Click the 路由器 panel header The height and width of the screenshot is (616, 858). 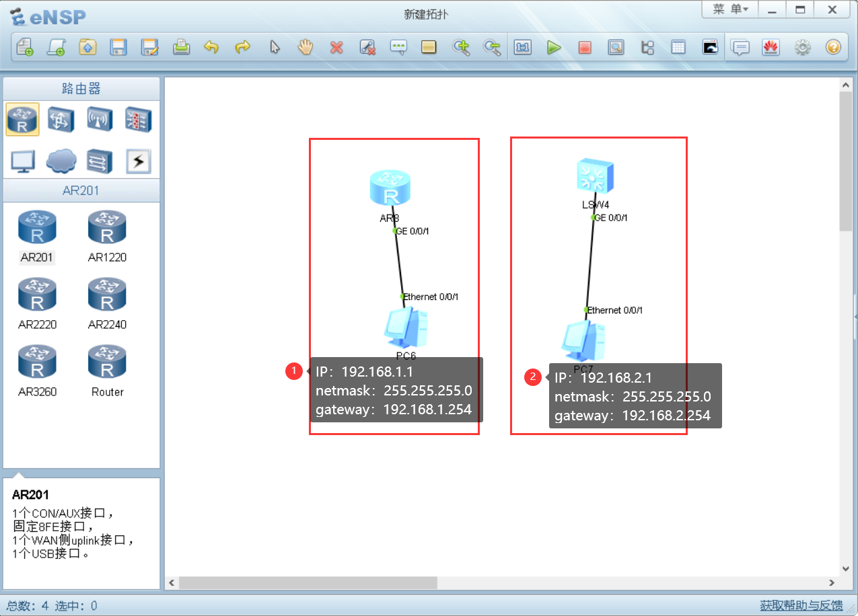click(81, 89)
